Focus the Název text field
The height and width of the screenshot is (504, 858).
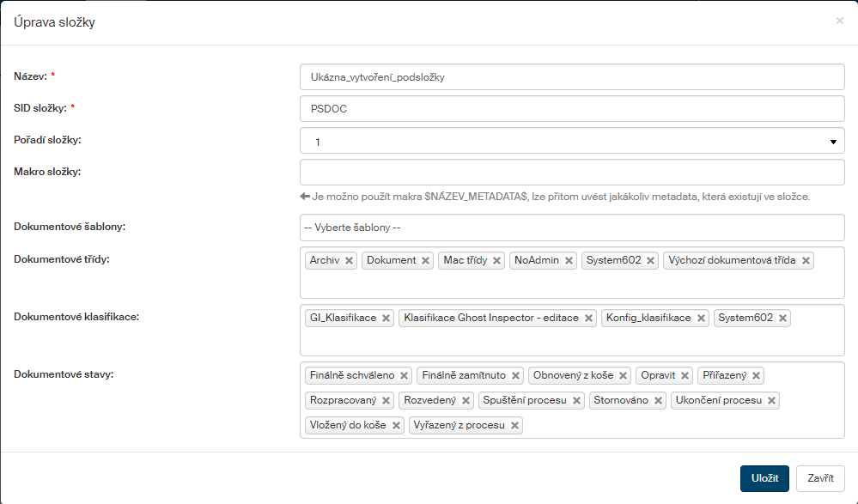point(572,76)
